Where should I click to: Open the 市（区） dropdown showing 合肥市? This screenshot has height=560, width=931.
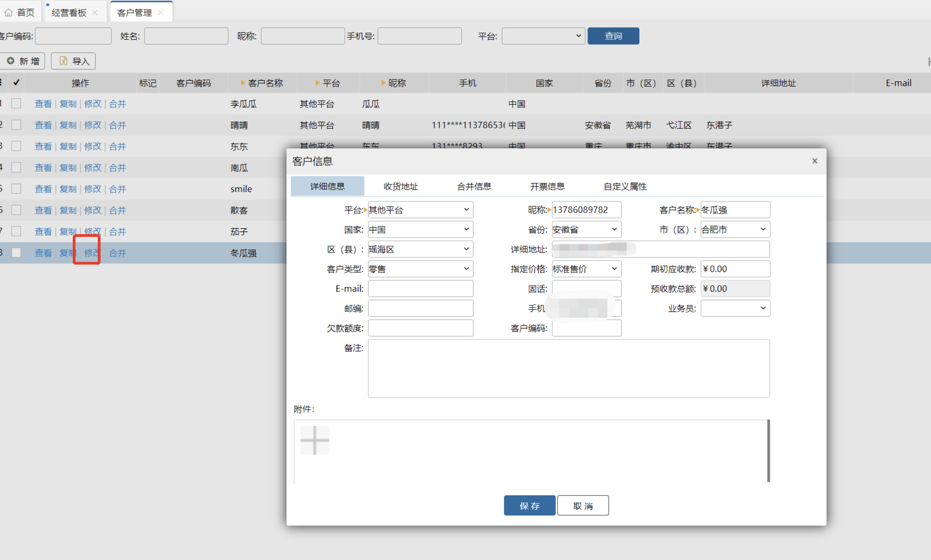(735, 229)
